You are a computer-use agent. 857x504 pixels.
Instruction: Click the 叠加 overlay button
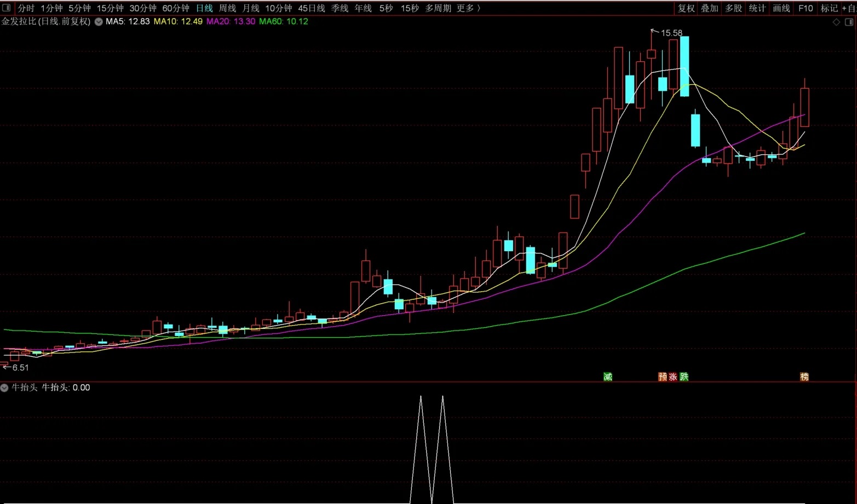click(x=710, y=8)
